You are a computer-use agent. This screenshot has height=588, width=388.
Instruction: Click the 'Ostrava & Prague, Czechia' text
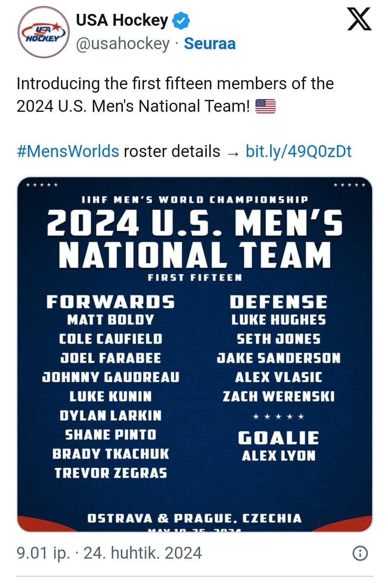(x=194, y=518)
